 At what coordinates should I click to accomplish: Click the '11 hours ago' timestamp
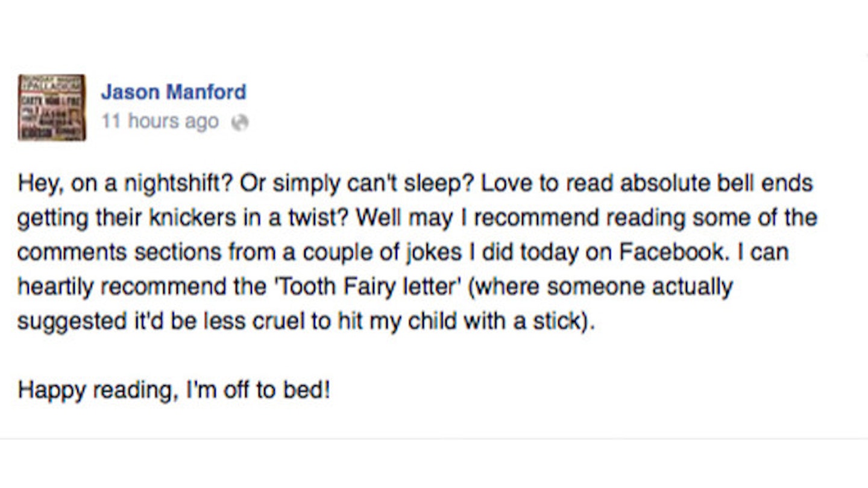tap(160, 122)
